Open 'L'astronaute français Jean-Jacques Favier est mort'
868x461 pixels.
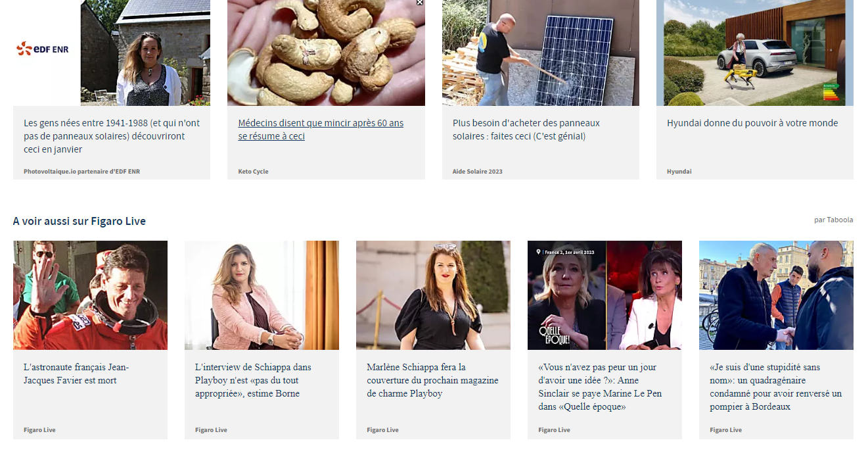tap(76, 374)
